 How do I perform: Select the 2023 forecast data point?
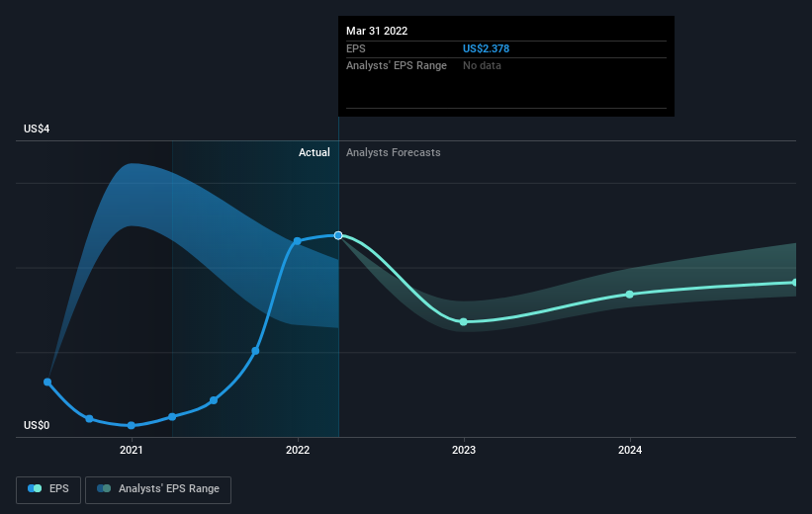click(x=464, y=322)
